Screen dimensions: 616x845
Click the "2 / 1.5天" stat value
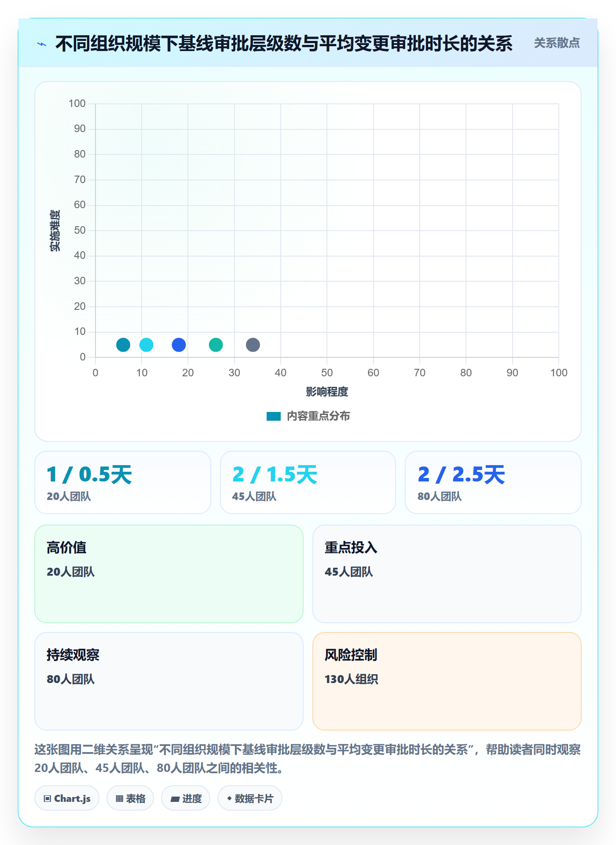[275, 475]
